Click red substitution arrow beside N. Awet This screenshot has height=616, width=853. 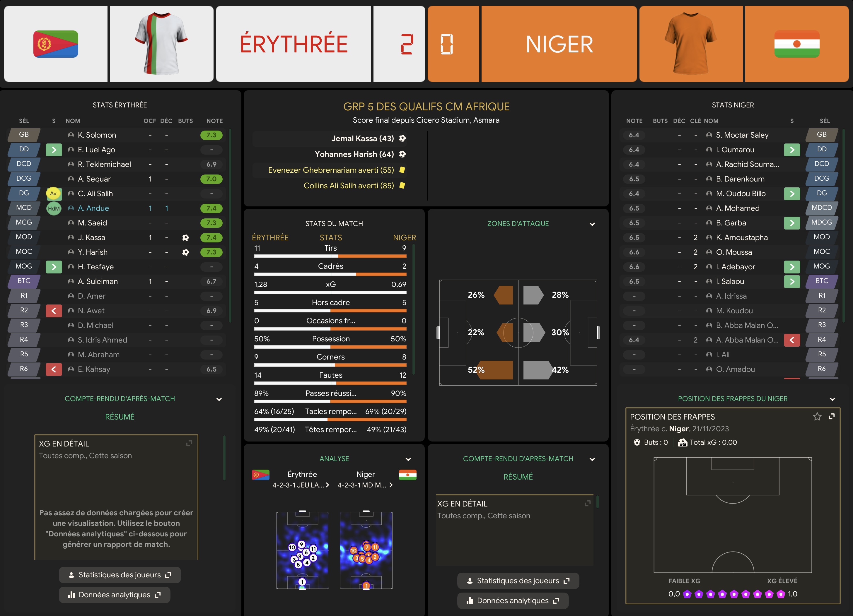54,311
